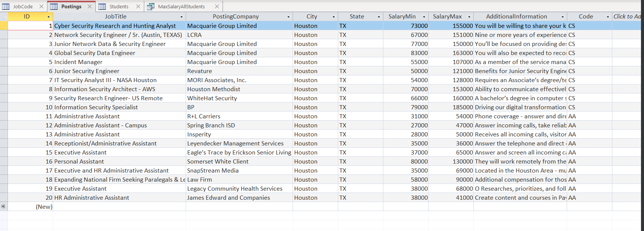644x231 pixels.
Task: Click the 'Incident Manager' job title cell
Action: (119, 62)
